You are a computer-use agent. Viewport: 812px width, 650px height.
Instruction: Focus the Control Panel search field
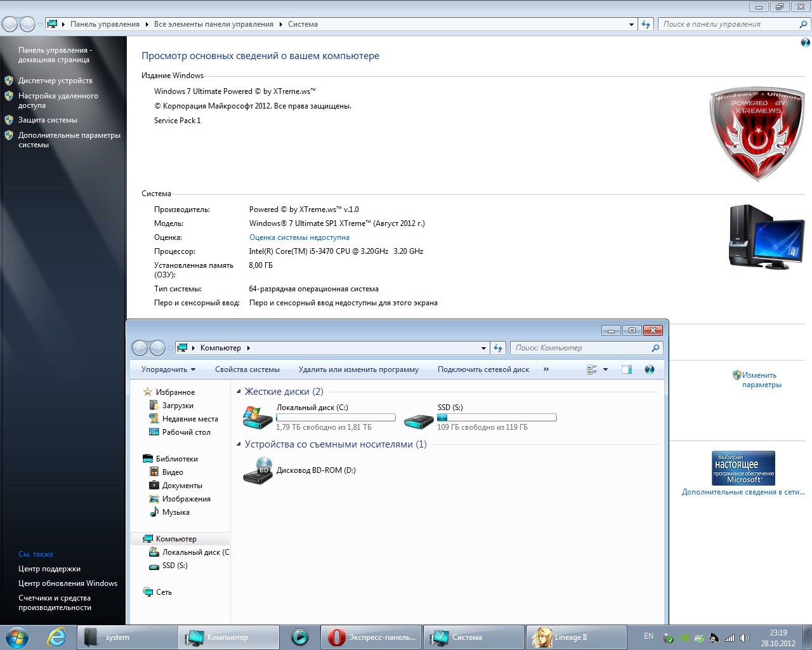735,24
